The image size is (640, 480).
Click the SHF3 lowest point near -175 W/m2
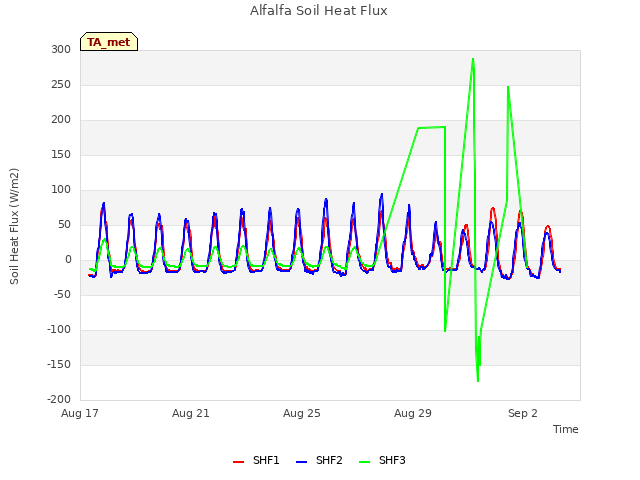(x=478, y=381)
